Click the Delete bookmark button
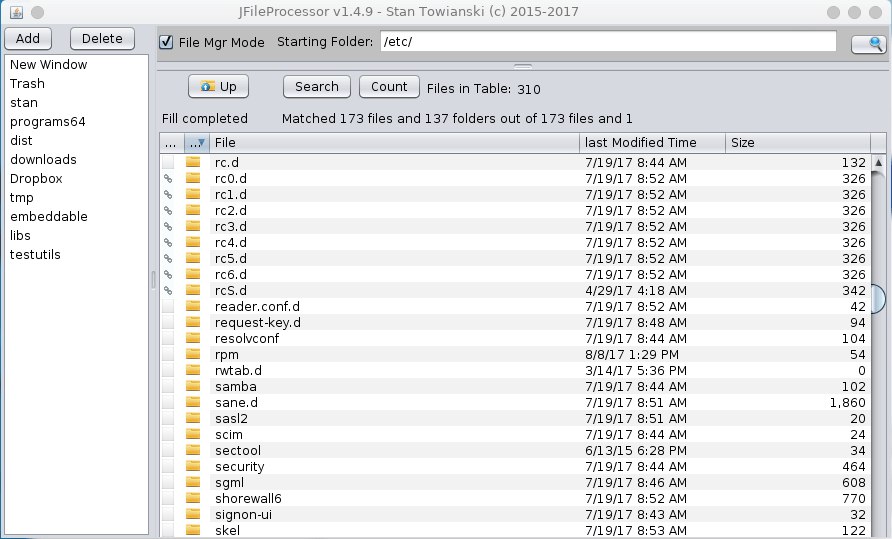The width and height of the screenshot is (892, 539). tap(102, 38)
